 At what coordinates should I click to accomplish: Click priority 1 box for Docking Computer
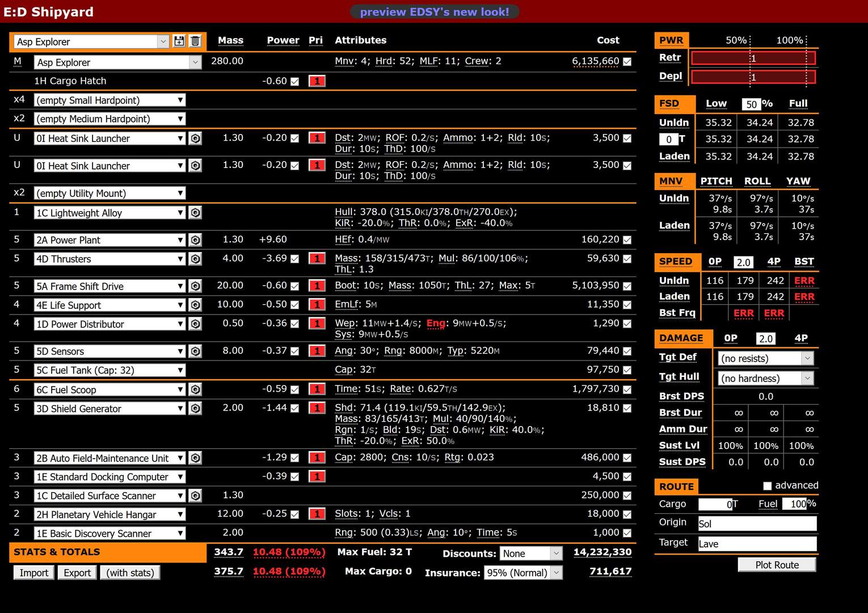coord(317,477)
